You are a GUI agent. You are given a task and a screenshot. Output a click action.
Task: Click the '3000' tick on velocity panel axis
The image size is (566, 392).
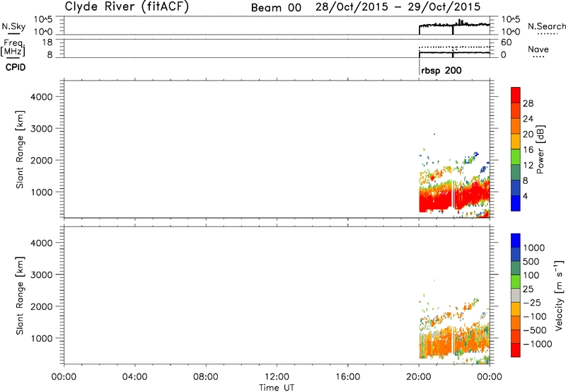tap(42, 275)
